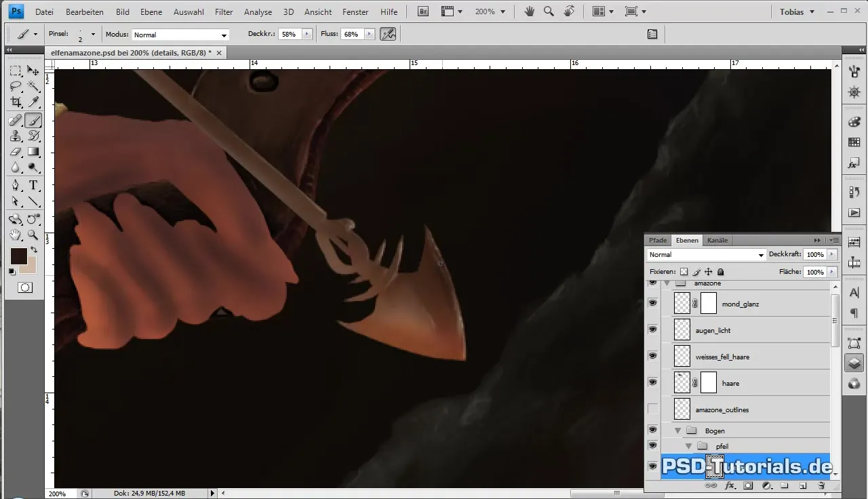The image size is (868, 499).
Task: Select the 3D Rotate tool
Action: (x=15, y=220)
